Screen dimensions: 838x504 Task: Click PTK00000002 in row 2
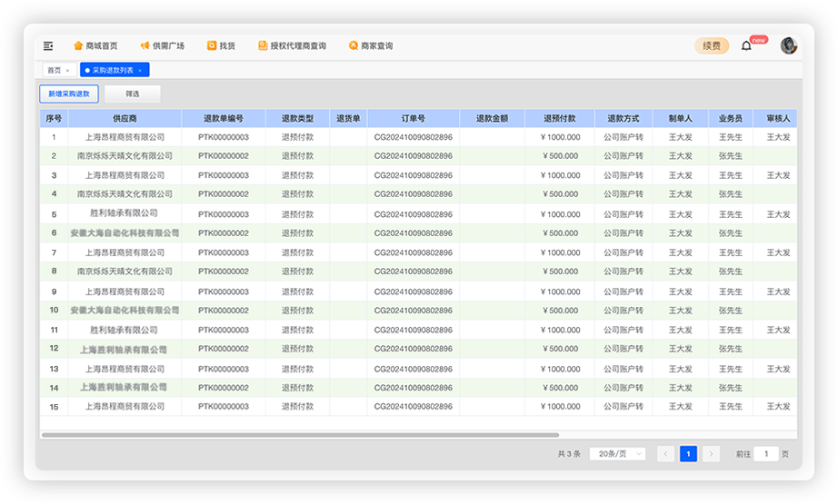(224, 156)
